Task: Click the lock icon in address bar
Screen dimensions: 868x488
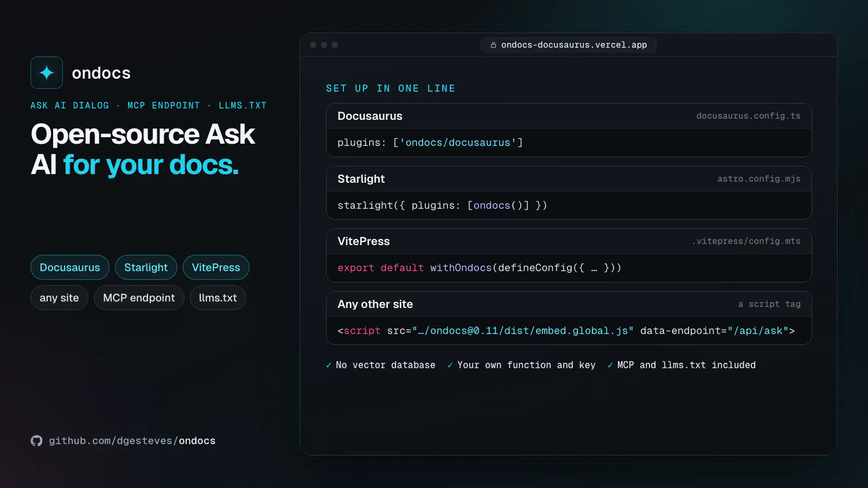Action: click(x=493, y=45)
